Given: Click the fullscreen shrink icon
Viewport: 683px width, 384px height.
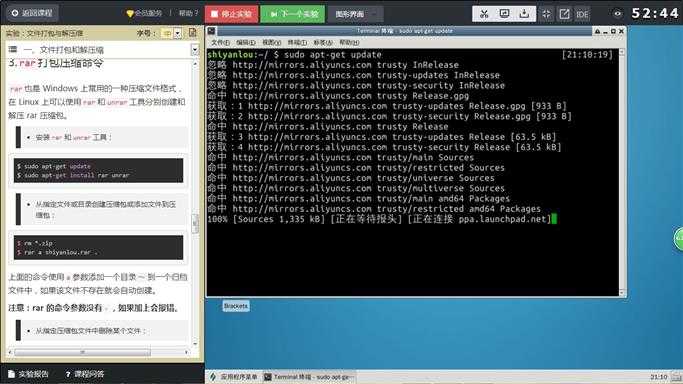Looking at the screenshot, I should coord(546,14).
